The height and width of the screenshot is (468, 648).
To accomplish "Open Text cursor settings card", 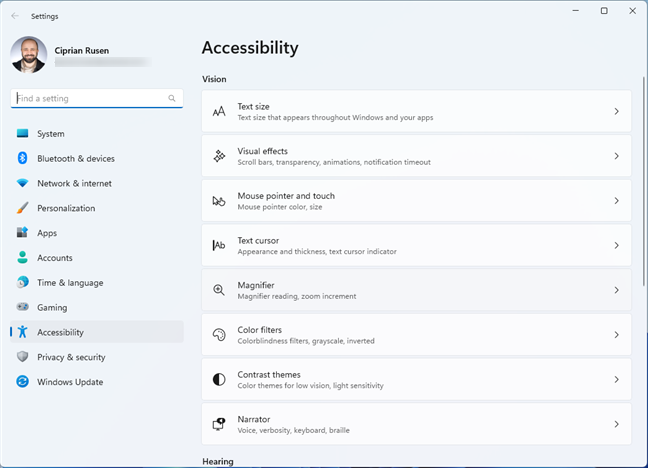I will point(416,245).
